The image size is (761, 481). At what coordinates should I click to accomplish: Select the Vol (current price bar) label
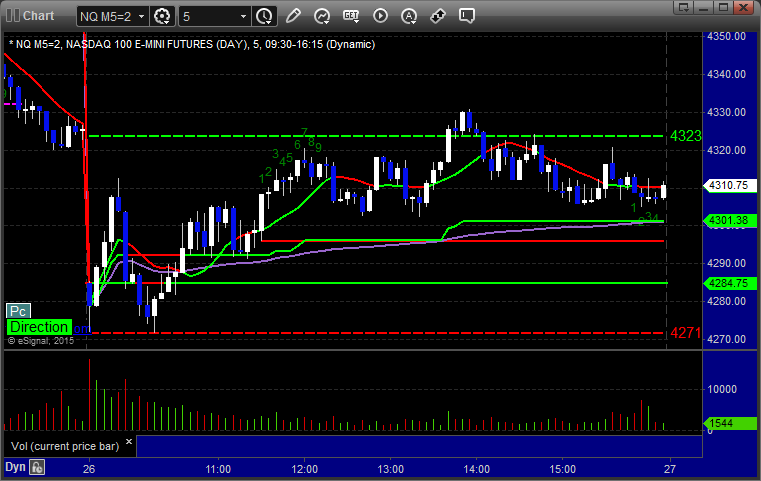pos(65,446)
